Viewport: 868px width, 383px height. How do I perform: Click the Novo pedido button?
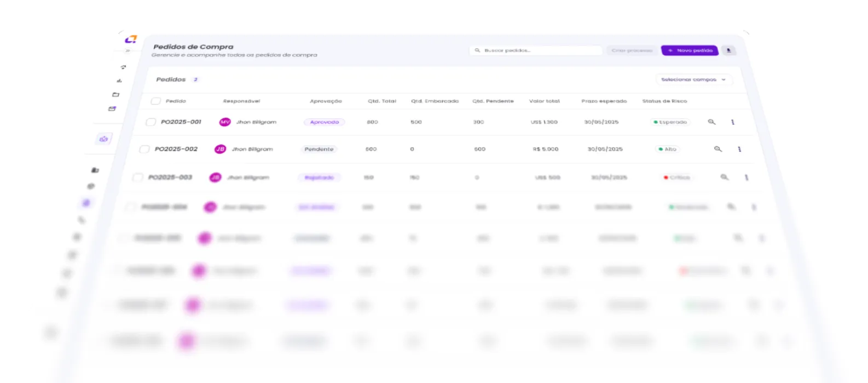point(690,50)
